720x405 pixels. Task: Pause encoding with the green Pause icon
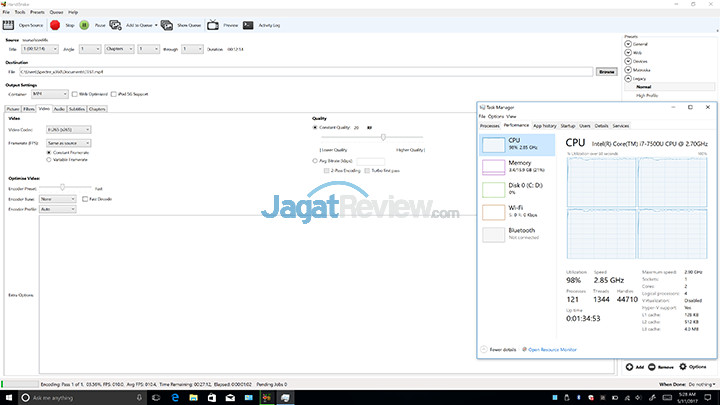coord(84,25)
